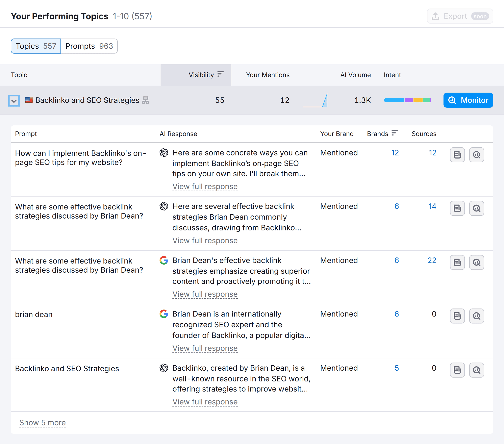Open the ChatGPT icon next to first response
The image size is (504, 444).
tap(164, 153)
